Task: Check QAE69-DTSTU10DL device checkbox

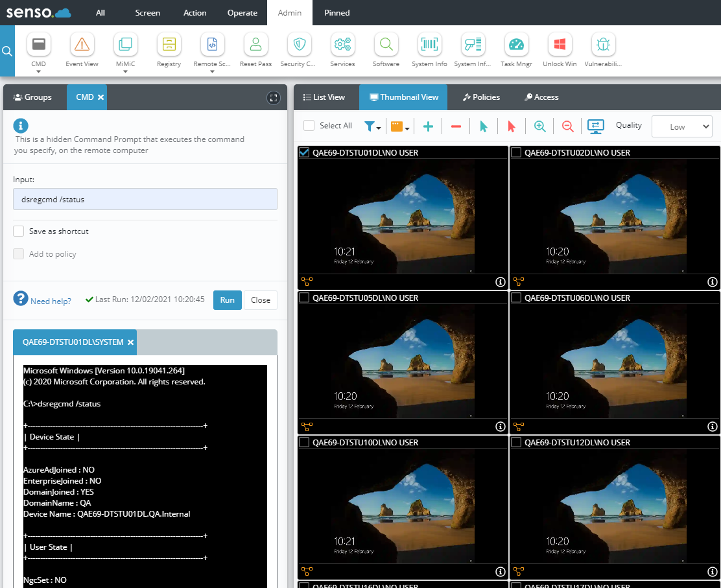Action: (304, 442)
